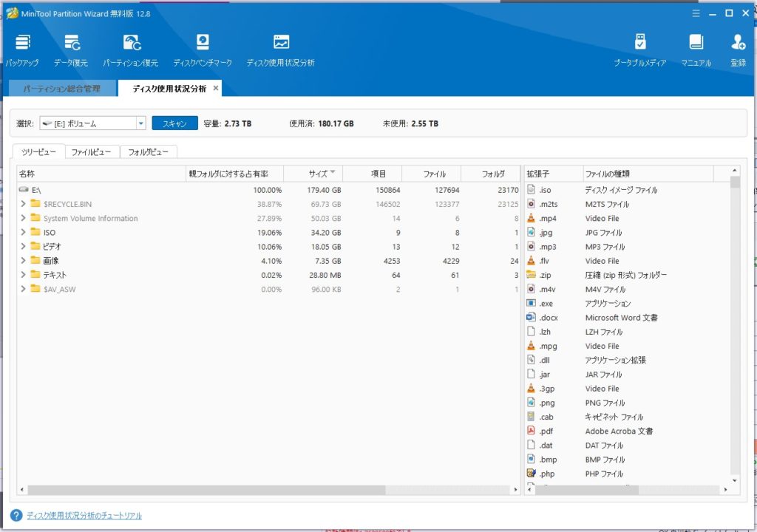Close the ディスク使用状況分析 tab
Viewport: 757px width, 532px height.
tap(216, 88)
